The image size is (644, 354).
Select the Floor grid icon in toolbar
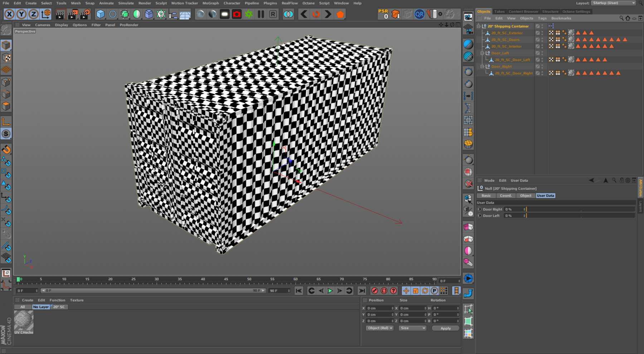click(x=185, y=14)
